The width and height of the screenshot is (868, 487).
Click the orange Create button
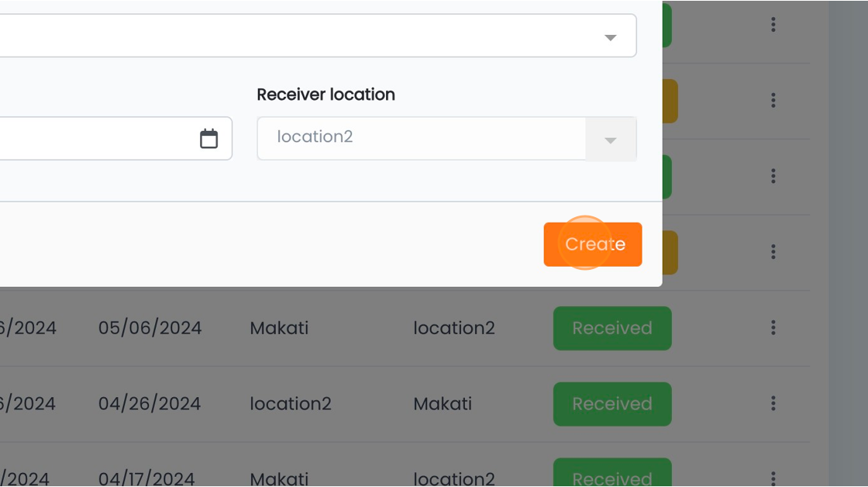click(x=592, y=244)
